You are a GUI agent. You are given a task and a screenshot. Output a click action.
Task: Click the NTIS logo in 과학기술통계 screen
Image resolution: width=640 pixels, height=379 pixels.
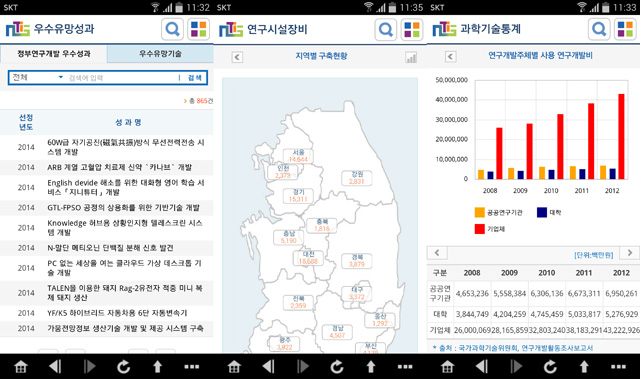pyautogui.click(x=444, y=29)
